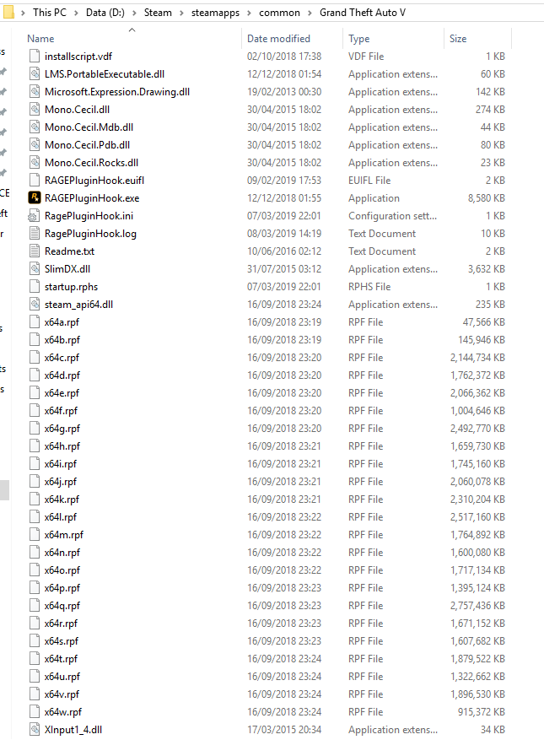
Task: Select the x64f.rpf file name
Action: (x=61, y=410)
